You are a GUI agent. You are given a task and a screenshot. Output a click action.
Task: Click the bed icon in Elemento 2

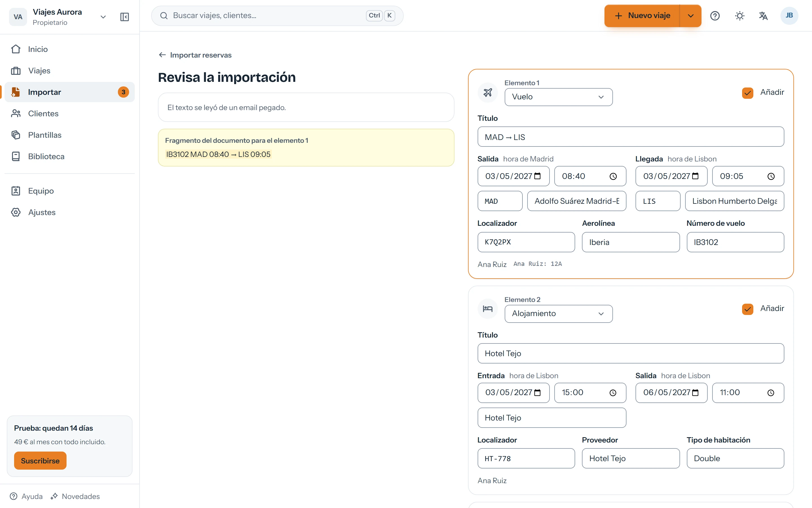487,309
